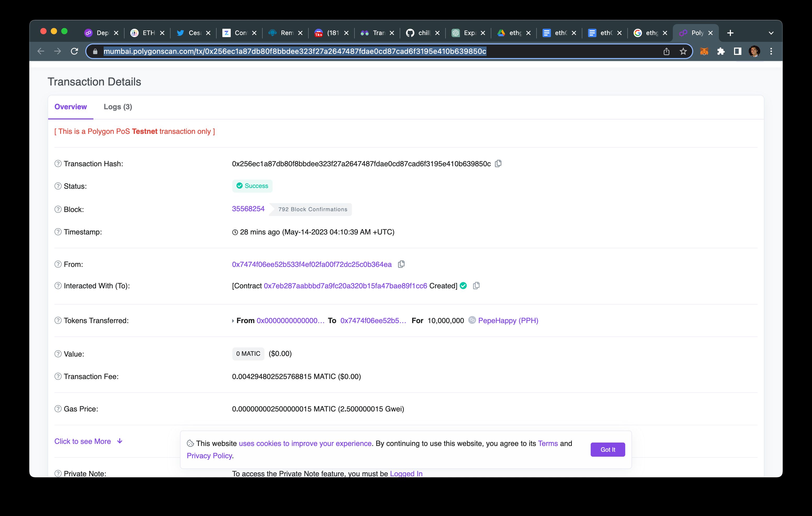Select the Overview tab
This screenshot has height=516, width=812.
coord(70,107)
